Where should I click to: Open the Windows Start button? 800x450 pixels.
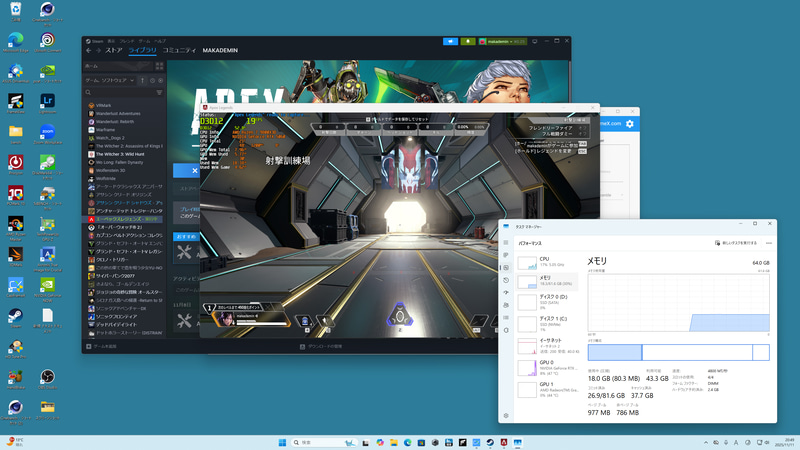[282, 442]
